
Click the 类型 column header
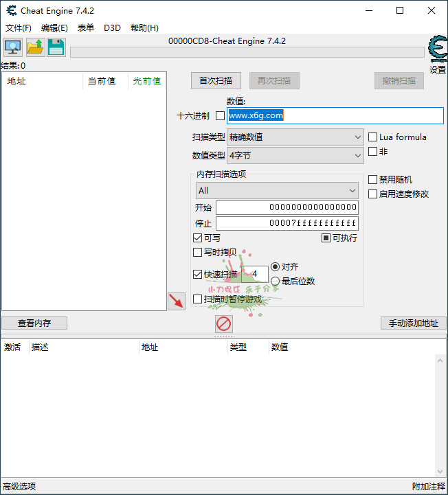pos(248,347)
